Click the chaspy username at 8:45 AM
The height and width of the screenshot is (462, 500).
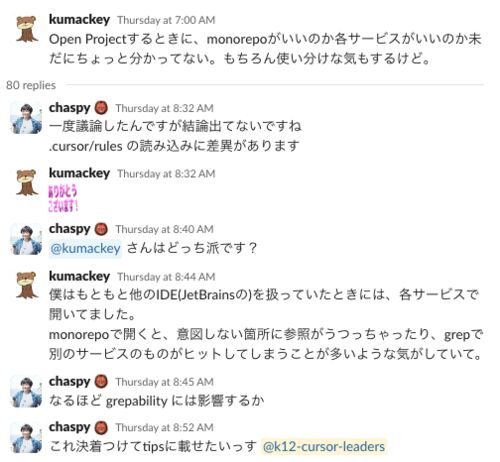pos(69,381)
